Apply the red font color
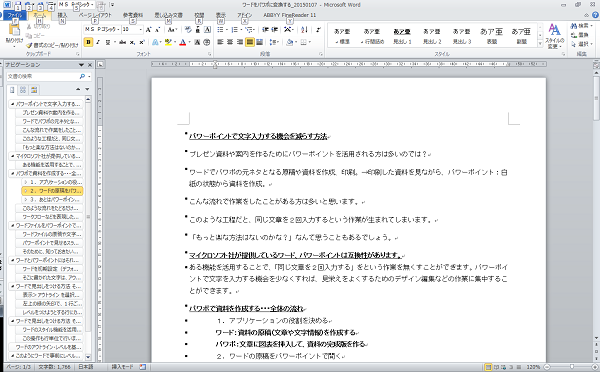Screen dimensions: 600x372 click(x=183, y=42)
